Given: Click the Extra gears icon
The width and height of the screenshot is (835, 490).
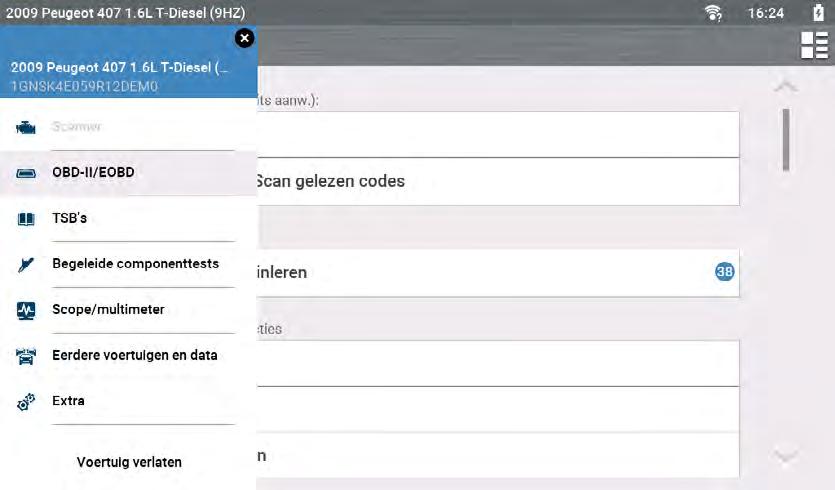Looking at the screenshot, I should 26,402.
